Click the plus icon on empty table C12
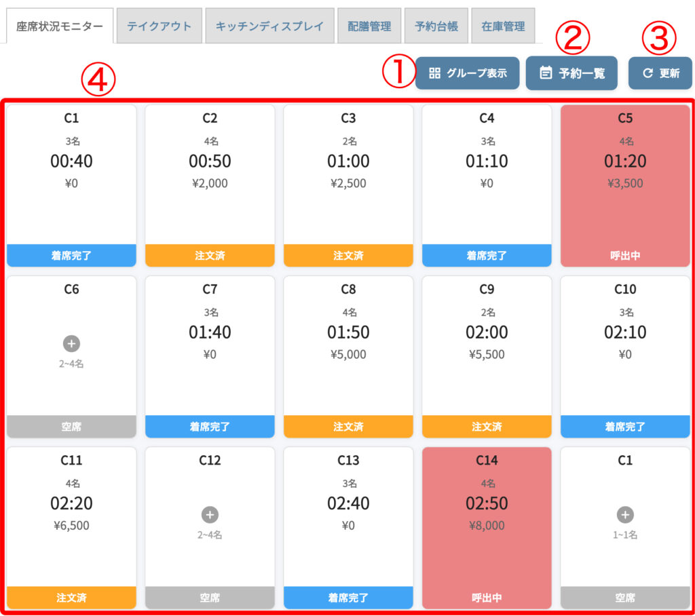 210,514
